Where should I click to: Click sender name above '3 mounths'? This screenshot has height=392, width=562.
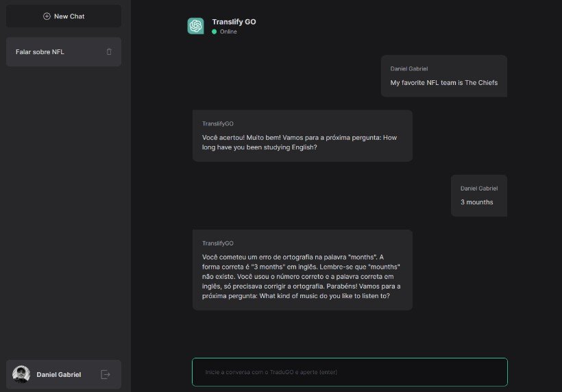coord(479,188)
